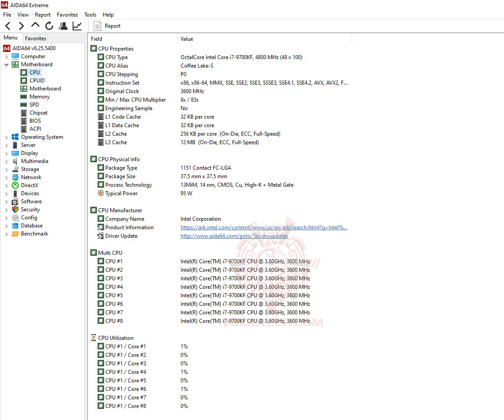The width and height of the screenshot is (504, 420).
Task: Select the BIOS icon in tree
Action: coord(24,121)
